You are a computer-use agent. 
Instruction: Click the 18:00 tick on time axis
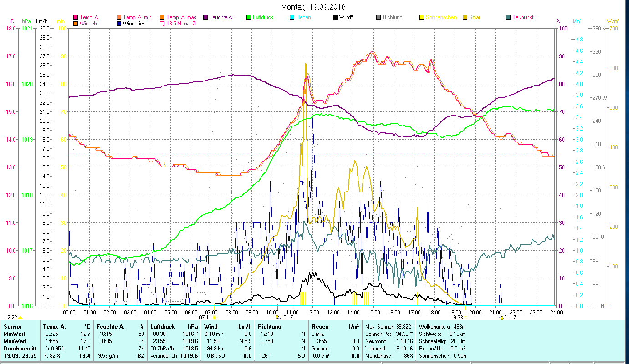coord(434,312)
